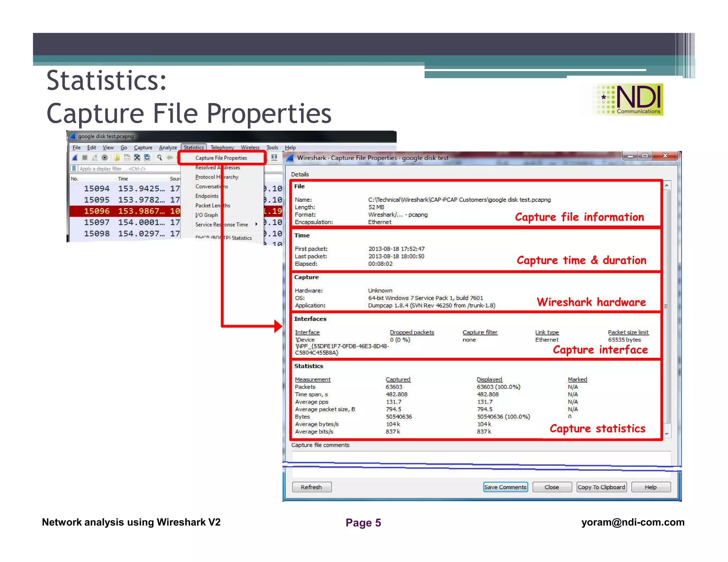
Task: Click the Dropped packets column heading
Action: click(x=412, y=332)
